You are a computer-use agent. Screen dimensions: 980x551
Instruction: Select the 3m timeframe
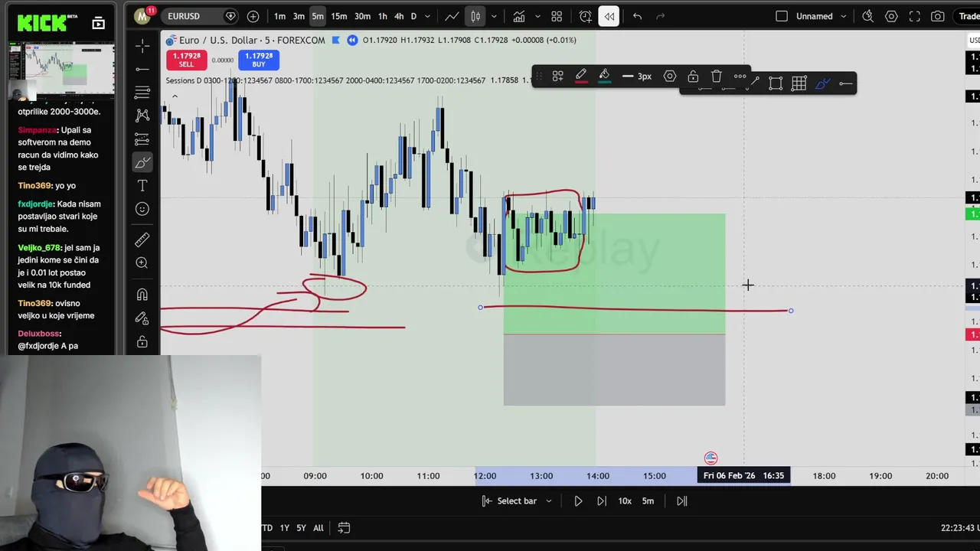tap(299, 16)
